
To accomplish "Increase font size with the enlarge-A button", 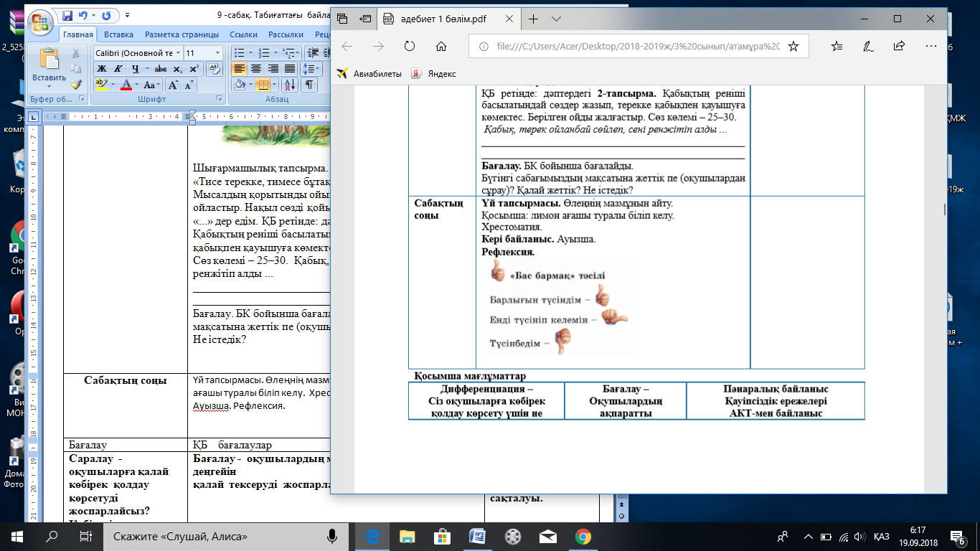I will [174, 85].
